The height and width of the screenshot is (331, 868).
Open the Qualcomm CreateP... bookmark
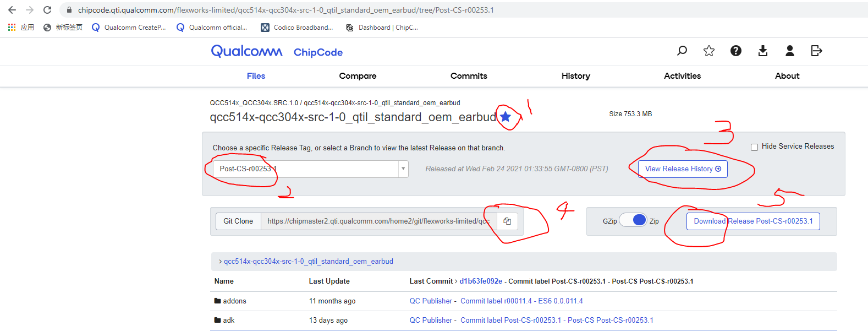pyautogui.click(x=129, y=27)
